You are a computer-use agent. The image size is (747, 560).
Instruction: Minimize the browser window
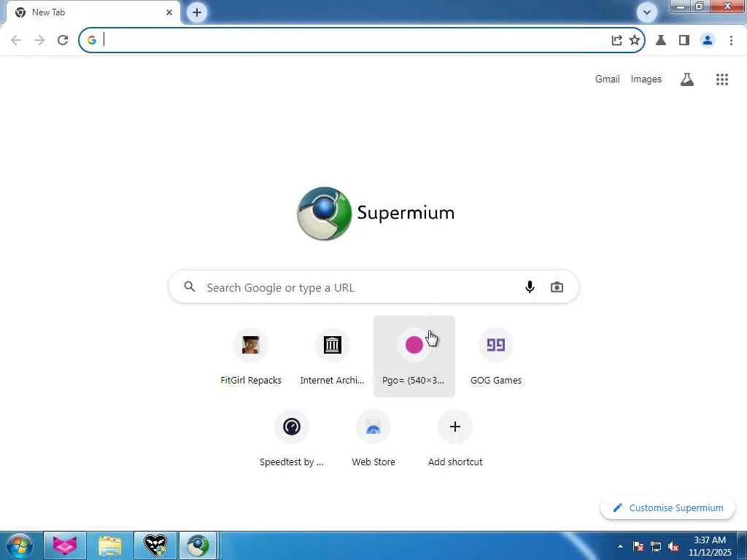(x=681, y=7)
